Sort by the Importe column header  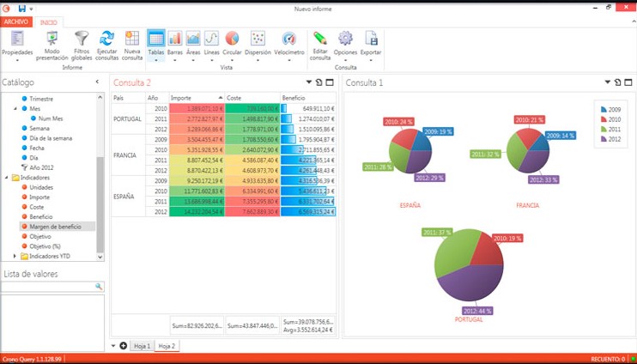[x=197, y=98]
